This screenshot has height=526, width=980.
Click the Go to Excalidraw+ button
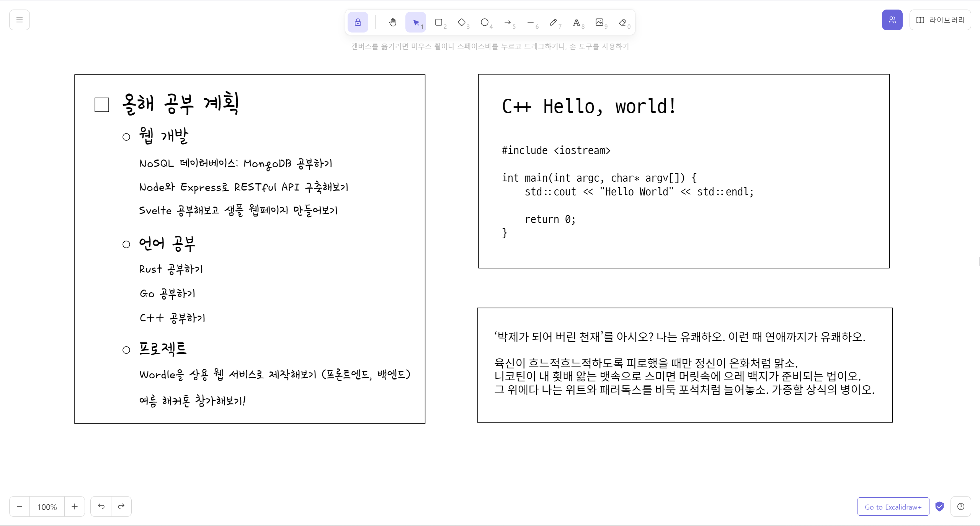pyautogui.click(x=893, y=506)
